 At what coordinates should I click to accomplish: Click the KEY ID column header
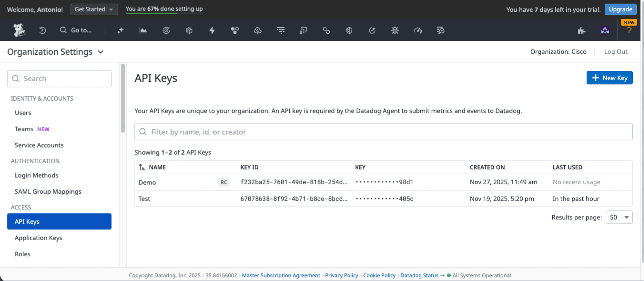coord(249,167)
